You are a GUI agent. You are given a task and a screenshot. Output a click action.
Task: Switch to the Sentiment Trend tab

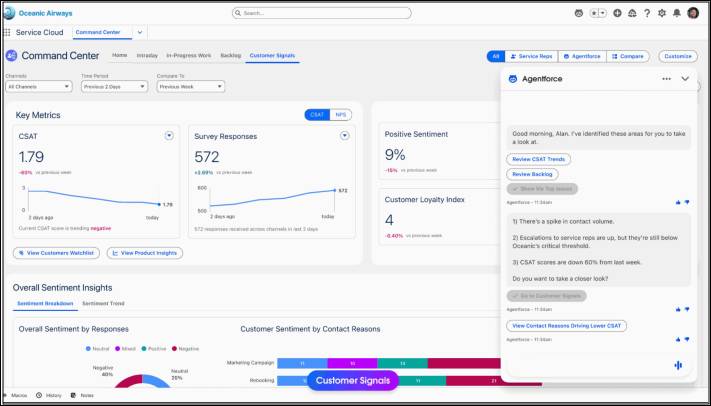pyautogui.click(x=103, y=303)
